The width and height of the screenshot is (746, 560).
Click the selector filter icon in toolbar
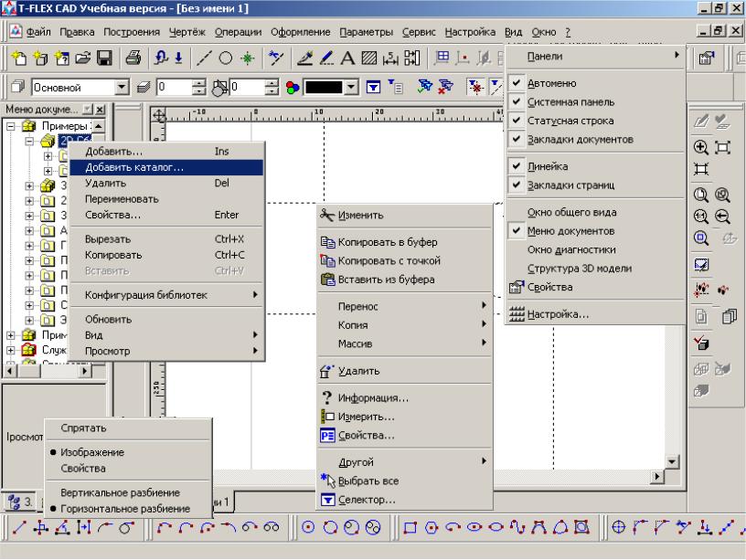point(374,87)
